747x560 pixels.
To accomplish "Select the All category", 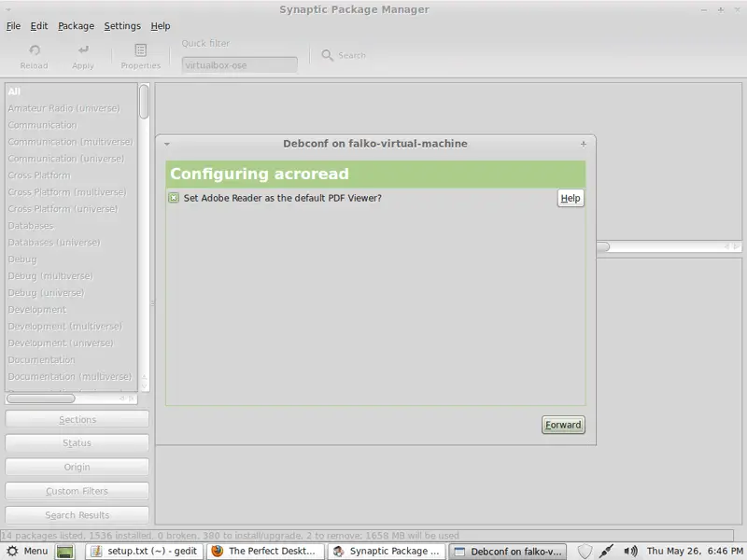I will tap(72, 91).
